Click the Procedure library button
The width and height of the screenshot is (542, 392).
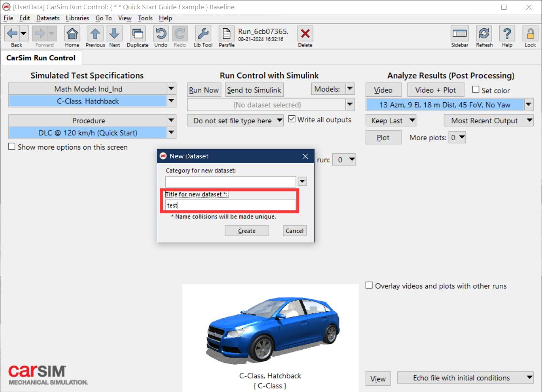pyautogui.click(x=88, y=120)
